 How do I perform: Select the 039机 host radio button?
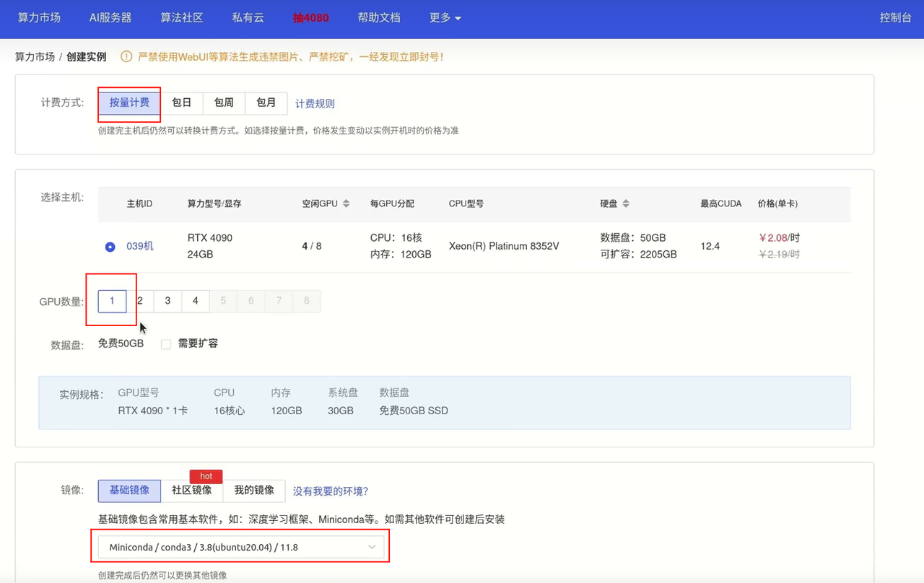point(110,247)
